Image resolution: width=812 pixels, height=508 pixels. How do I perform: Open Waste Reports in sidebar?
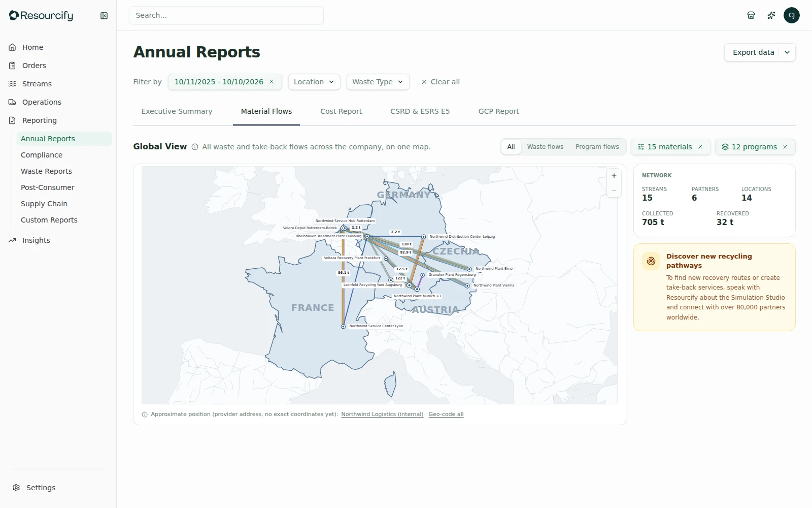[64, 171]
